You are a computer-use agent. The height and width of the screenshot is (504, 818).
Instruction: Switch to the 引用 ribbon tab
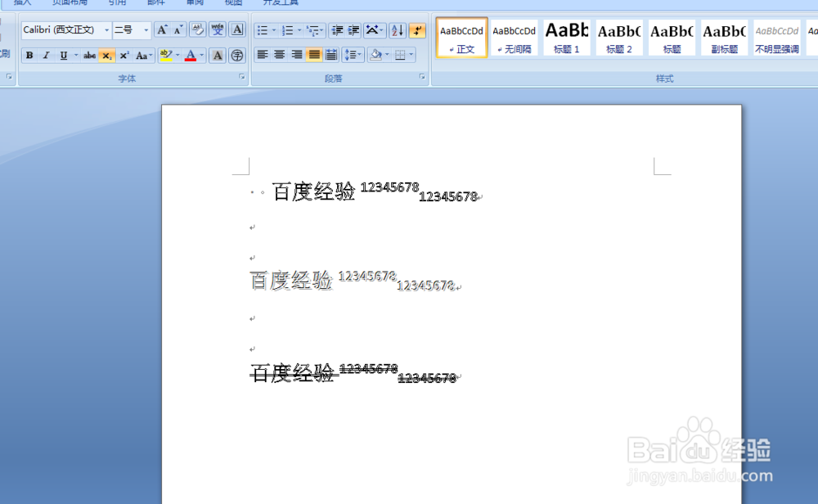click(x=117, y=2)
